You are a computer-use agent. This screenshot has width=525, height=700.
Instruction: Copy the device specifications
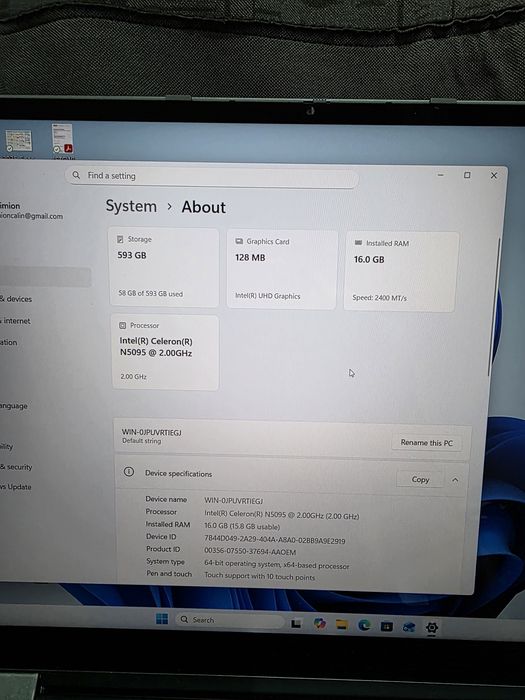click(x=420, y=479)
